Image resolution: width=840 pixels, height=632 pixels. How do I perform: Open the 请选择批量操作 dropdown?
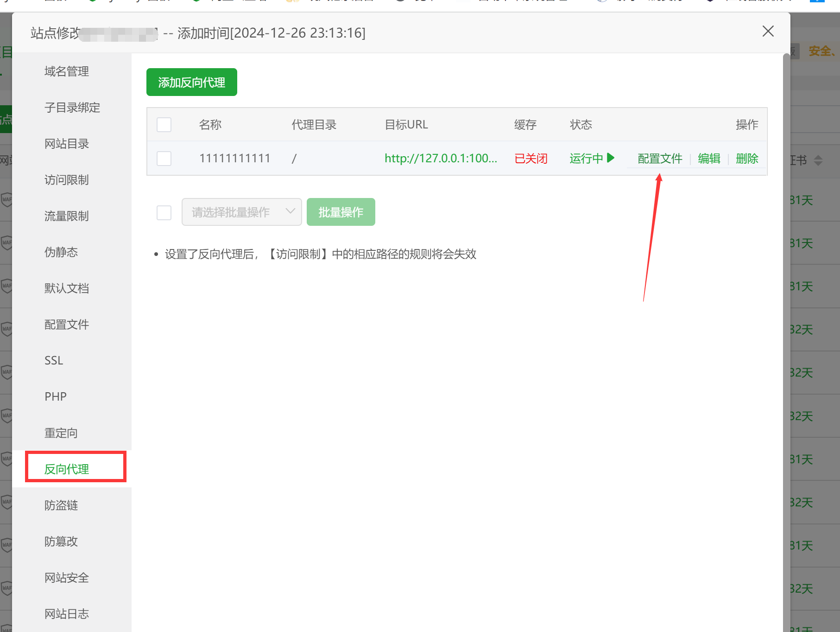(x=241, y=212)
